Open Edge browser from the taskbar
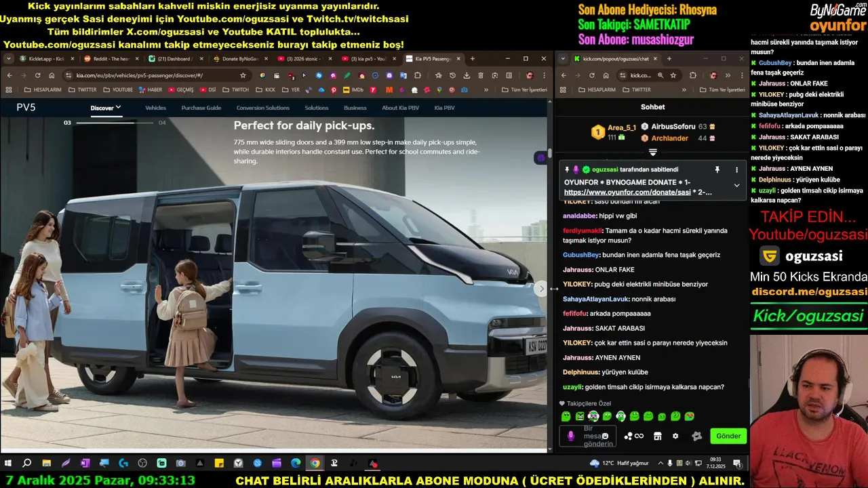868x488 pixels. pyautogui.click(x=296, y=464)
